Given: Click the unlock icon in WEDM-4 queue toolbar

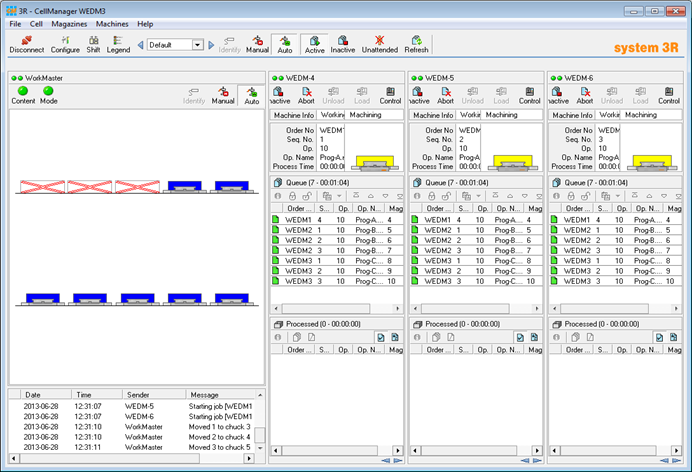Looking at the screenshot, I should coord(307,196).
